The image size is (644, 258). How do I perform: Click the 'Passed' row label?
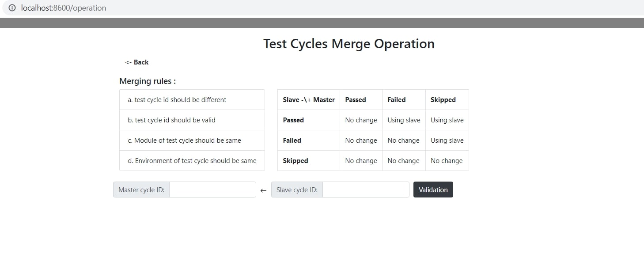[293, 120]
